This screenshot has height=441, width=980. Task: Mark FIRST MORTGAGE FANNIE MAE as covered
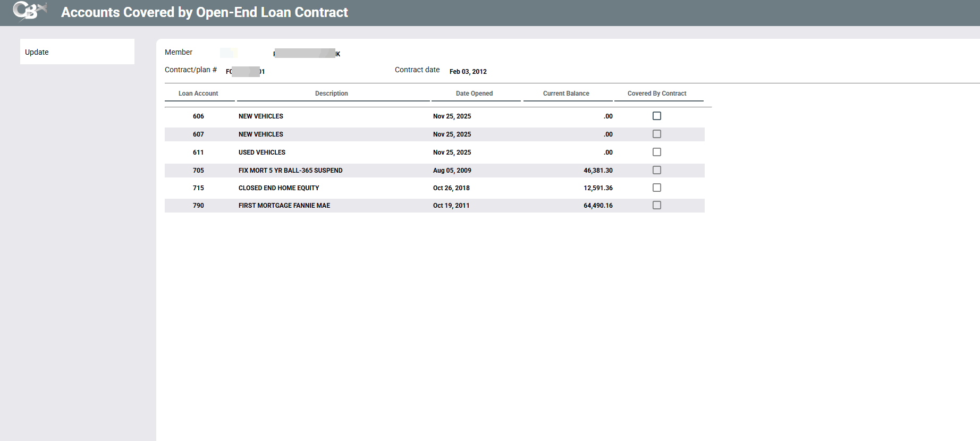click(x=657, y=205)
